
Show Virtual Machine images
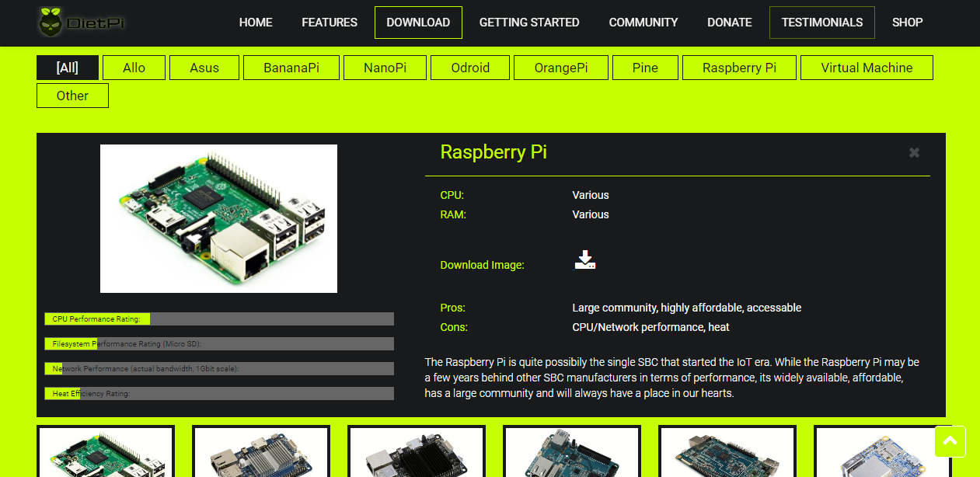867,68
